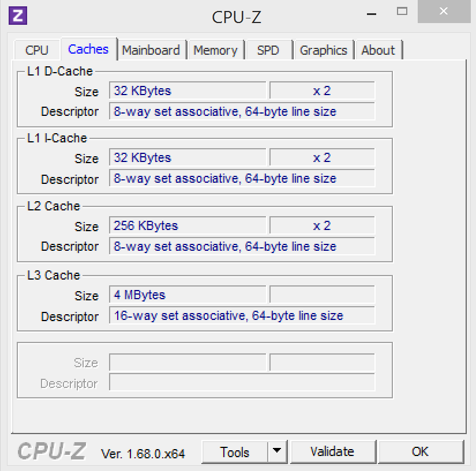Maximize the CPU-Z window
Image resolution: width=476 pixels, height=471 pixels.
pos(402,12)
